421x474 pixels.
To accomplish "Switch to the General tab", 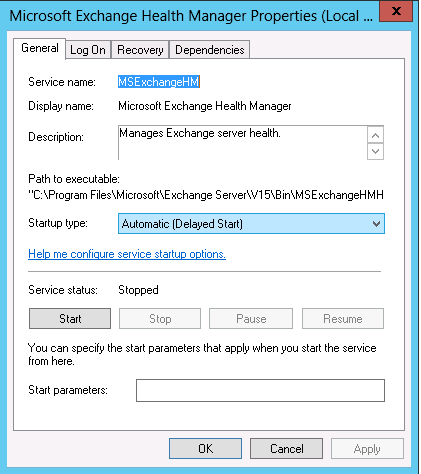I will [x=39, y=49].
